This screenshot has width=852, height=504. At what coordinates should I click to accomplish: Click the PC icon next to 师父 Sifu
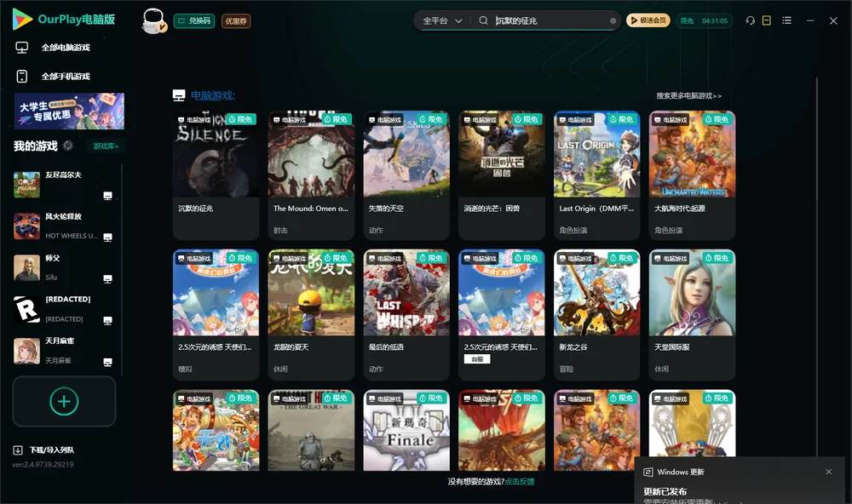click(107, 279)
